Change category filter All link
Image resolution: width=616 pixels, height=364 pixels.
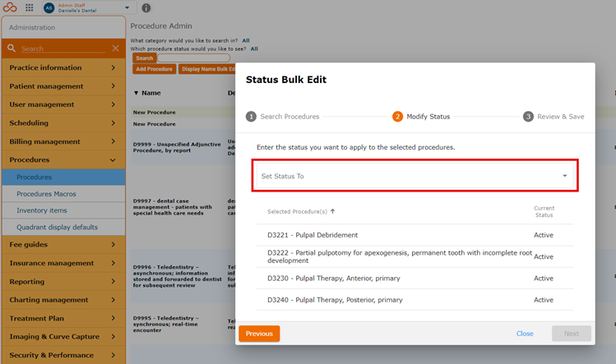pos(246,40)
